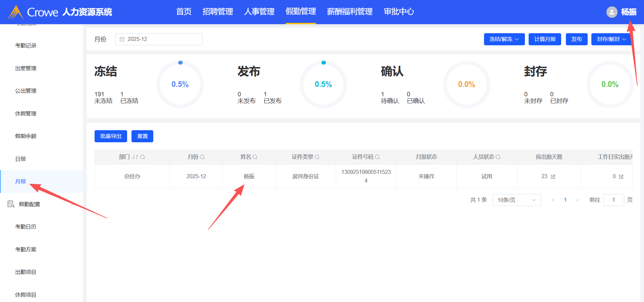Viewport: 644px width, 302px height.
Task: Open the 薪酬福利管理 top menu
Action: point(350,12)
